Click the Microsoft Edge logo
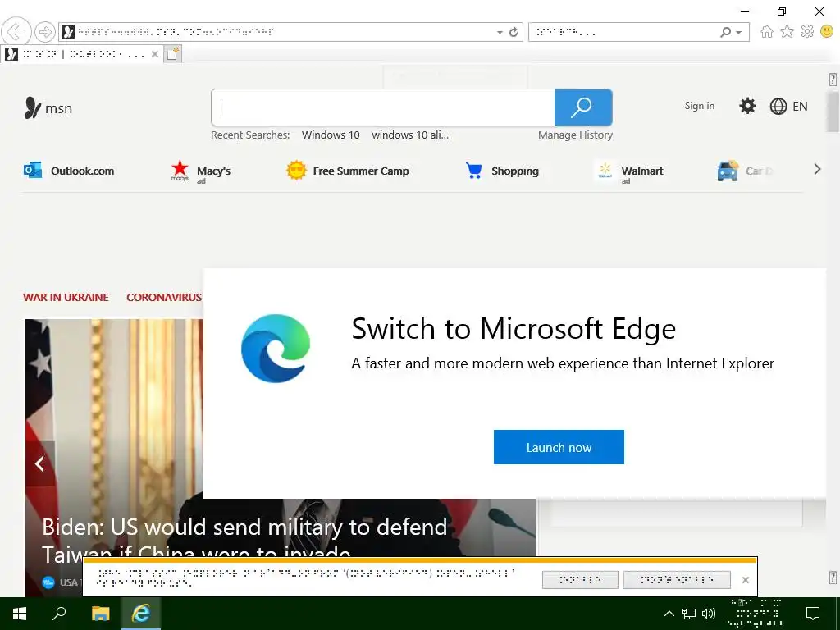The height and width of the screenshot is (630, 840). click(x=276, y=349)
